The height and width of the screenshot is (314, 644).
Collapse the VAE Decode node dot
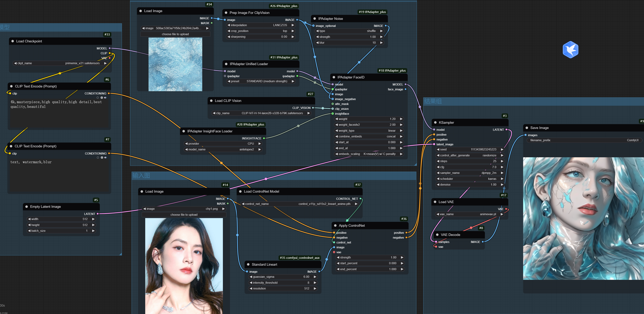coord(437,235)
